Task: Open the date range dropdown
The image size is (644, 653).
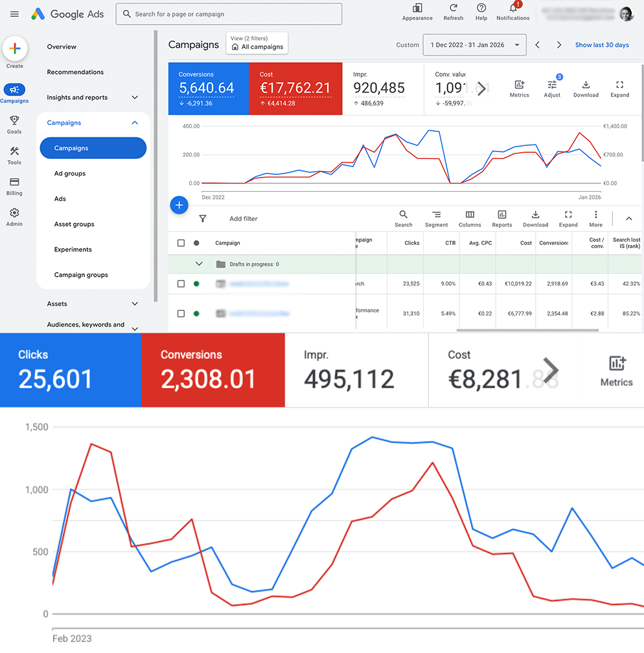Action: click(474, 45)
